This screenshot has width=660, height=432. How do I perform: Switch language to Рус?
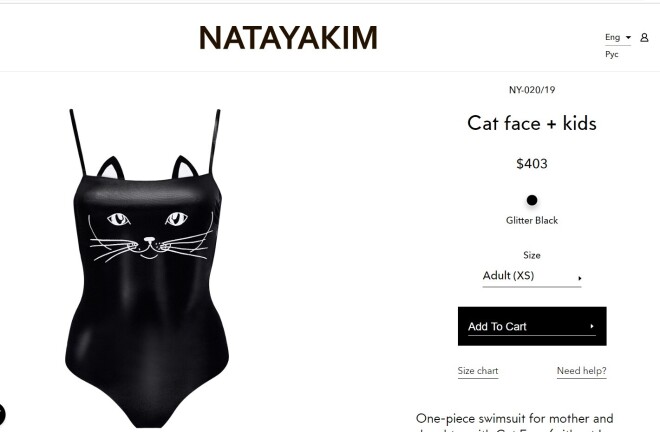click(x=612, y=54)
